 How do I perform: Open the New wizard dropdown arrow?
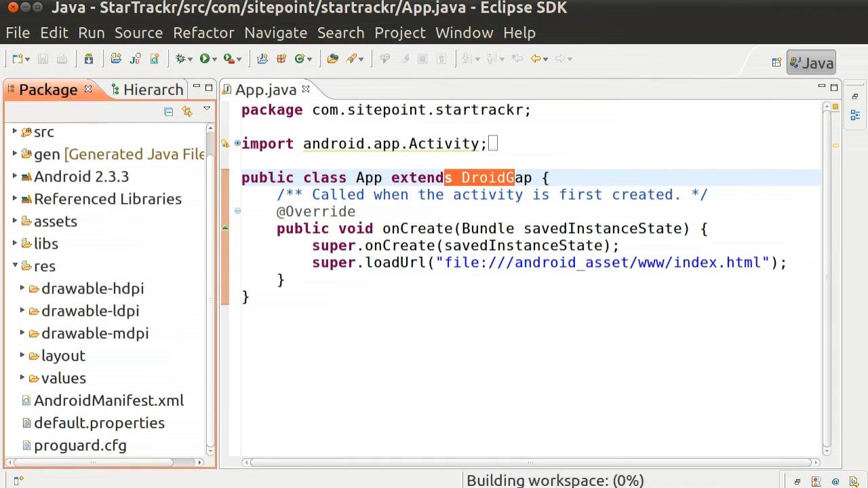(x=27, y=60)
